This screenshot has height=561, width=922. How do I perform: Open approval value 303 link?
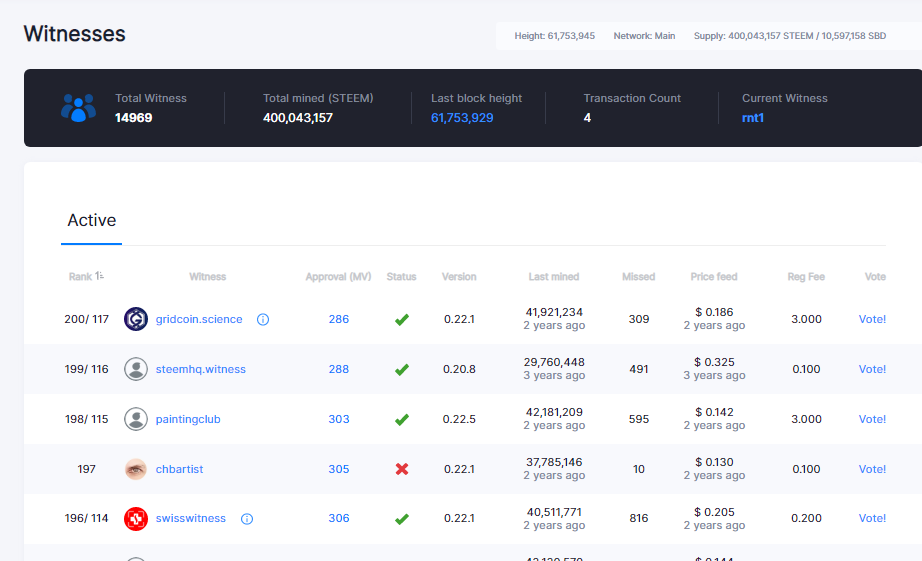pyautogui.click(x=339, y=419)
